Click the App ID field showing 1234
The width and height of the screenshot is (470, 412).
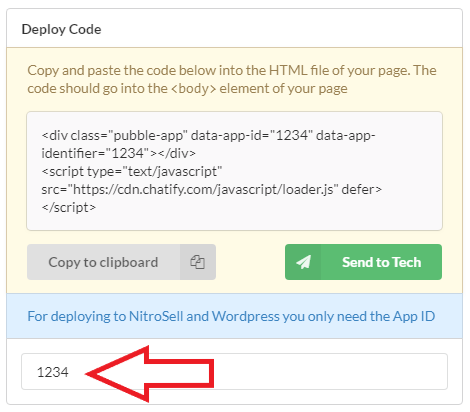pyautogui.click(x=234, y=371)
